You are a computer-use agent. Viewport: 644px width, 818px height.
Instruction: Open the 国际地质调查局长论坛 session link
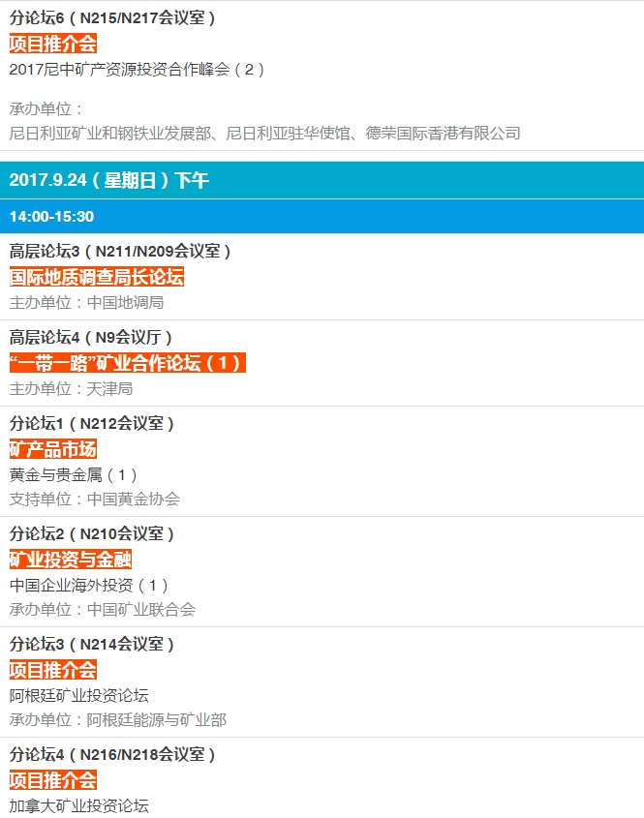point(96,277)
